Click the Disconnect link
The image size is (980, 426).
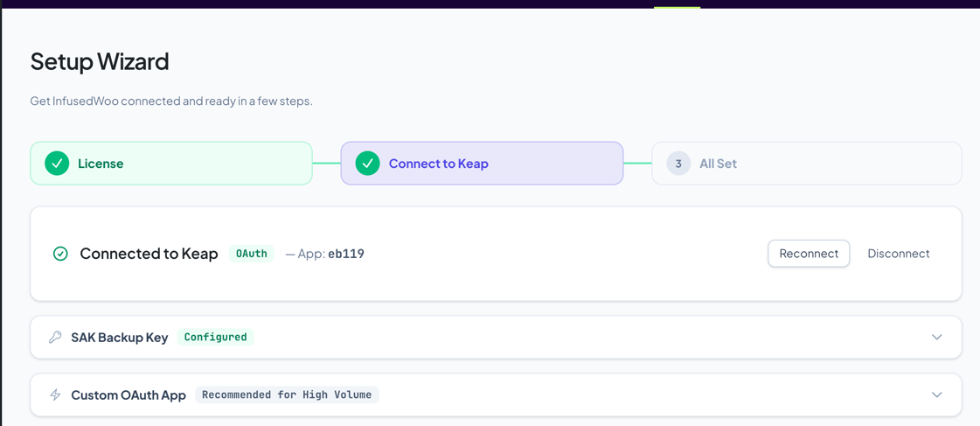click(x=898, y=254)
